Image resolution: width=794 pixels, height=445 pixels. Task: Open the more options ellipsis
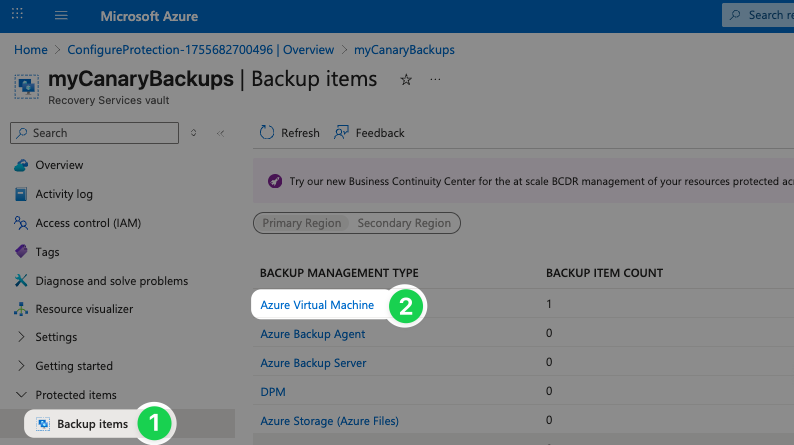[435, 79]
